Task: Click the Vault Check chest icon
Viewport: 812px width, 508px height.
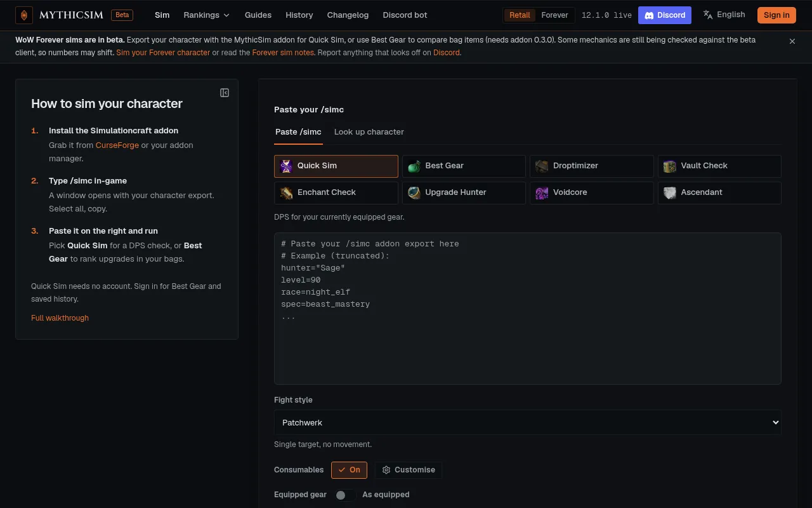Action: point(670,166)
